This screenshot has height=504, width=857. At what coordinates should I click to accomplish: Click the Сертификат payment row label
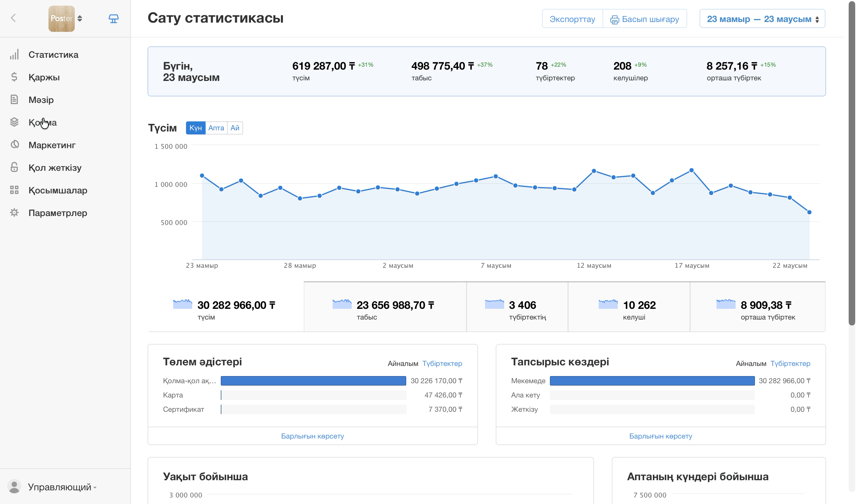(184, 409)
